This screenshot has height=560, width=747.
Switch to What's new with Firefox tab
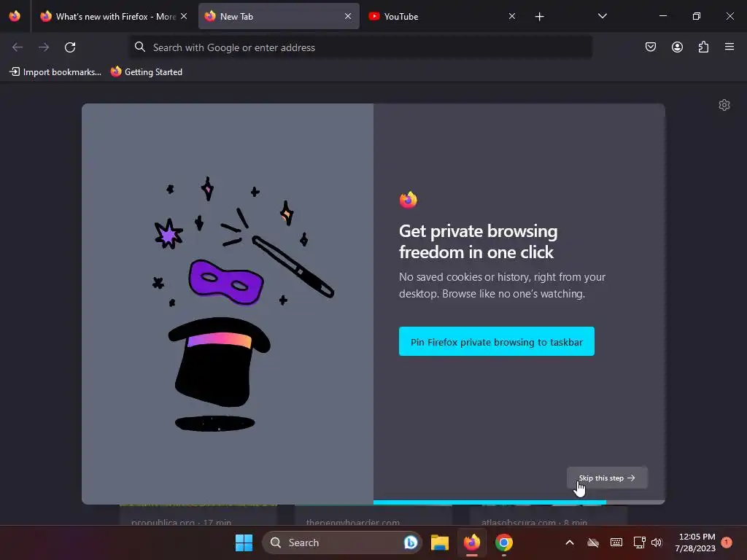pos(113,16)
